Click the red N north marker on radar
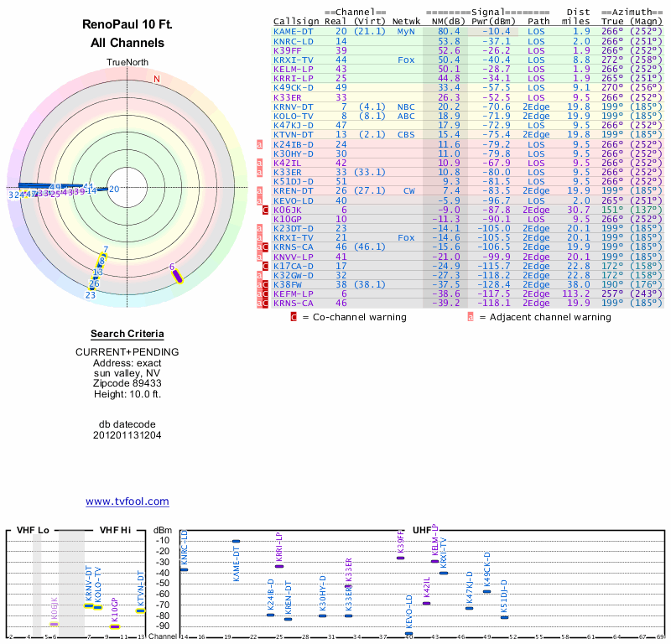The width and height of the screenshot is (671, 644). (156, 80)
